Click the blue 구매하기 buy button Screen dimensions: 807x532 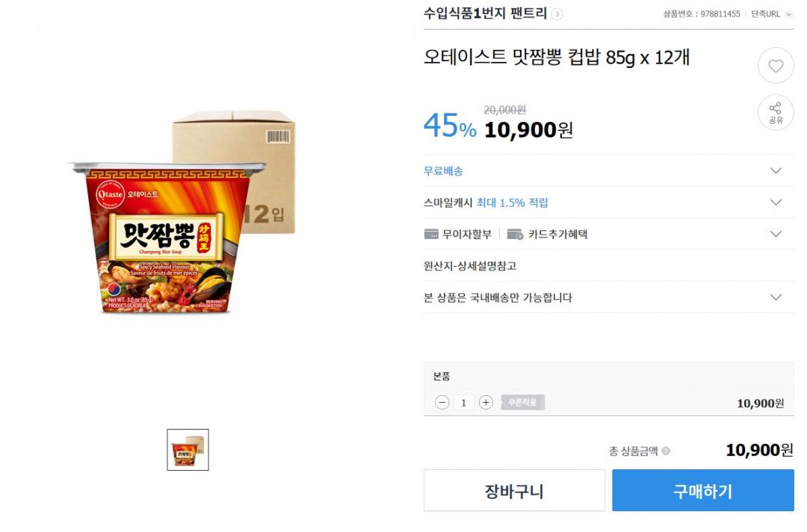(702, 491)
